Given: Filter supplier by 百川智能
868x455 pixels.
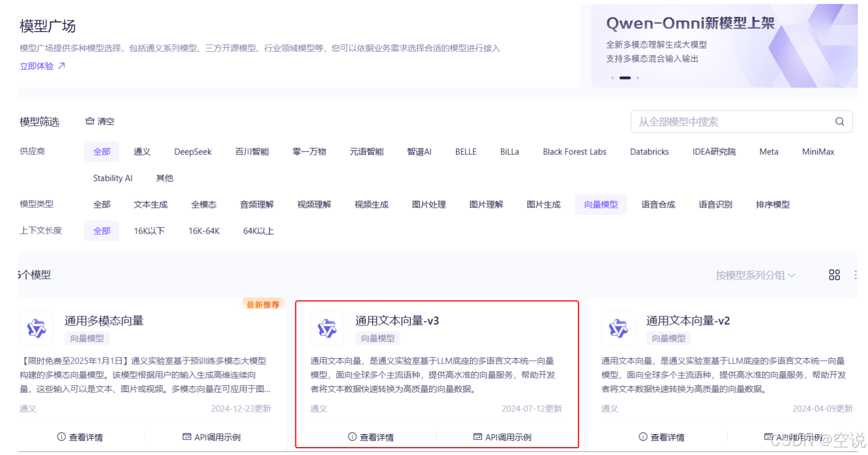Looking at the screenshot, I should 252,151.
